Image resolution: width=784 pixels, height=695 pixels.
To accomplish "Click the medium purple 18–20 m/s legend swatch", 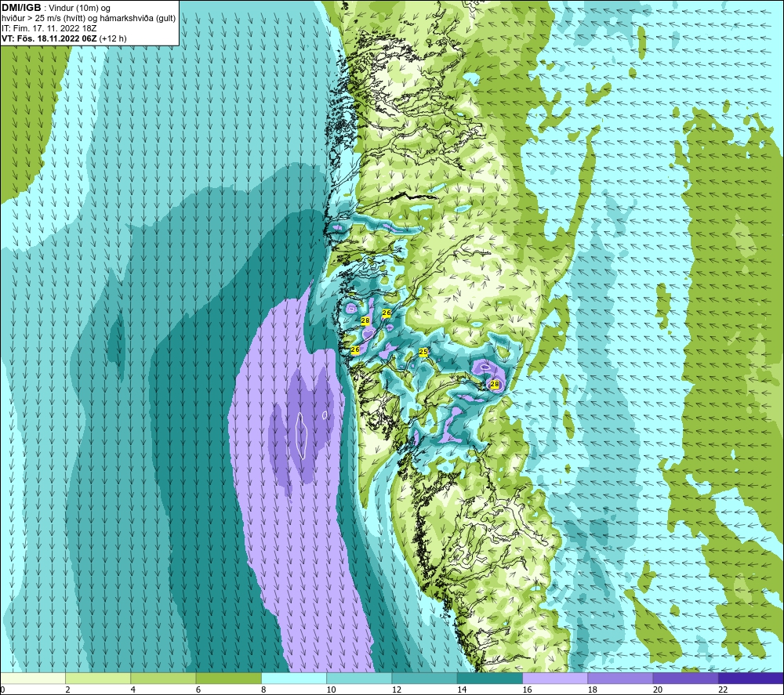I will (620, 678).
